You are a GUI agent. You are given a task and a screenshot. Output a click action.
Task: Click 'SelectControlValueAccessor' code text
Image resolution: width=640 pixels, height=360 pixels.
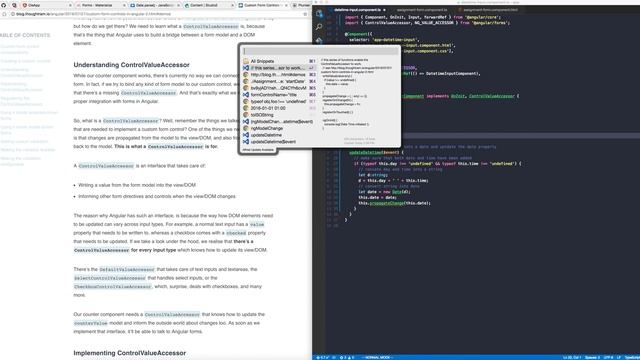[110, 278]
